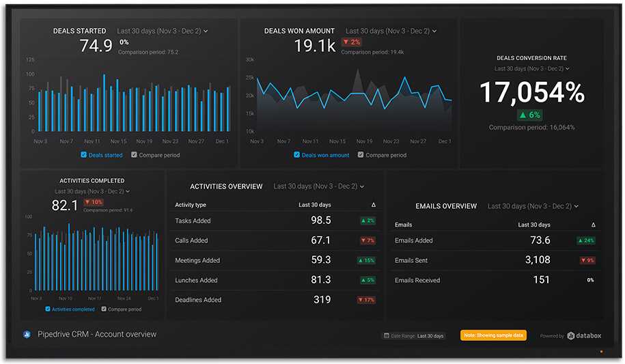Open Emails Overview date range dropdown
This screenshot has height=364, width=625.
(x=533, y=206)
